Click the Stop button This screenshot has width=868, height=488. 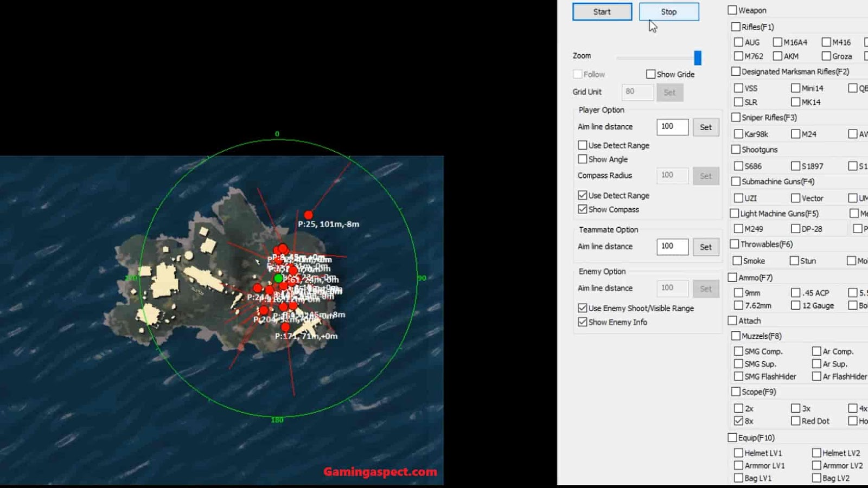point(669,12)
